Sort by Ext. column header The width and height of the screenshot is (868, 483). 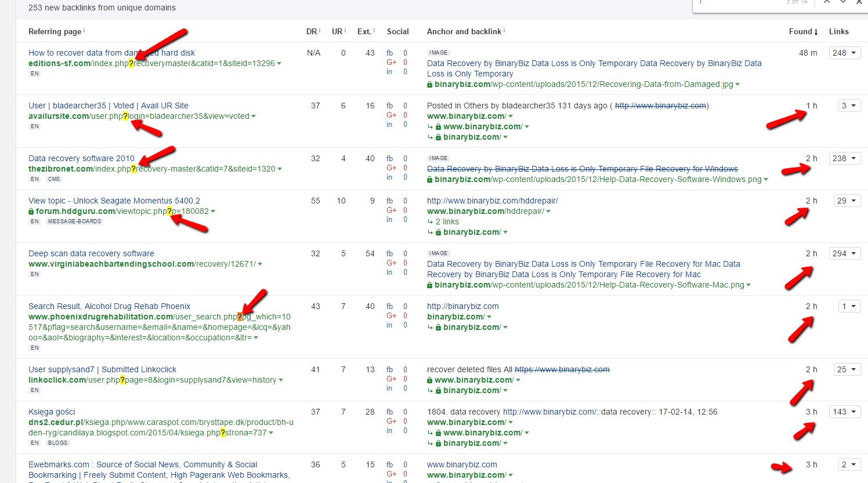(364, 31)
